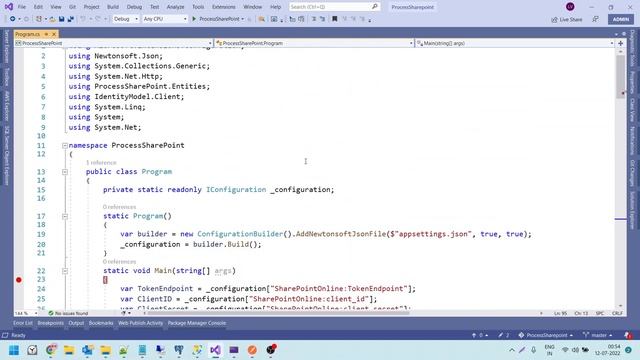The image size is (640, 360).
Task: Collapse the public class Program block
Action: (x=64, y=172)
